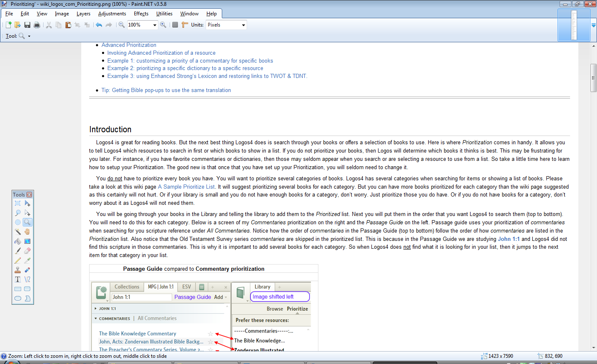
Task: Select the Move Selection tool
Action: pos(27,213)
